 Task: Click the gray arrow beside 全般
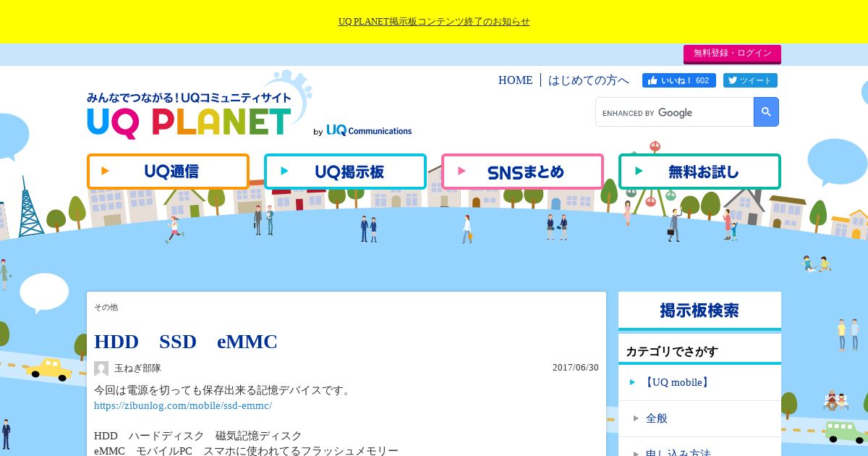coord(637,418)
